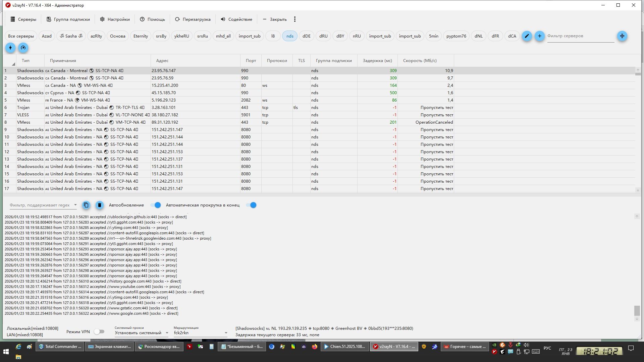The width and height of the screenshot is (644, 362).
Task: Click the speedometer speed test icon
Action: (x=23, y=48)
